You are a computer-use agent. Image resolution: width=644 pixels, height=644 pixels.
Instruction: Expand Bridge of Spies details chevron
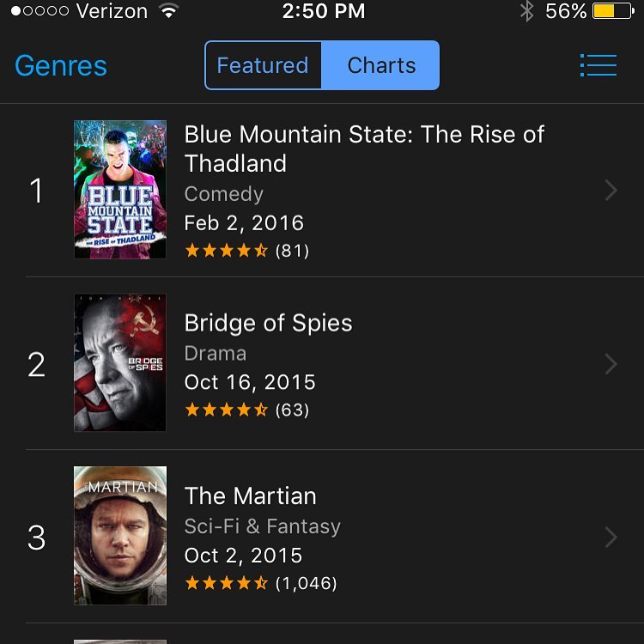coord(611,364)
